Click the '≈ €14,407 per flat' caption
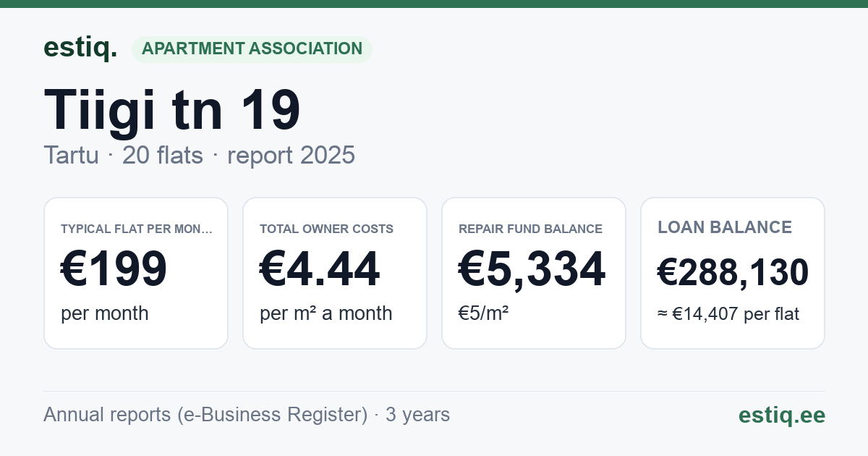Screen dimensions: 868x456 pos(728,314)
